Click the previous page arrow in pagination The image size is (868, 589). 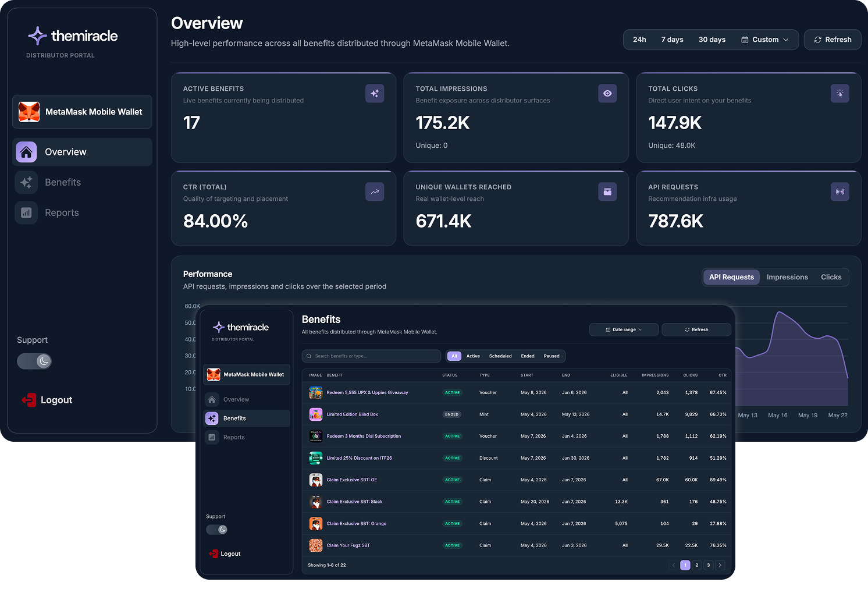tap(674, 565)
